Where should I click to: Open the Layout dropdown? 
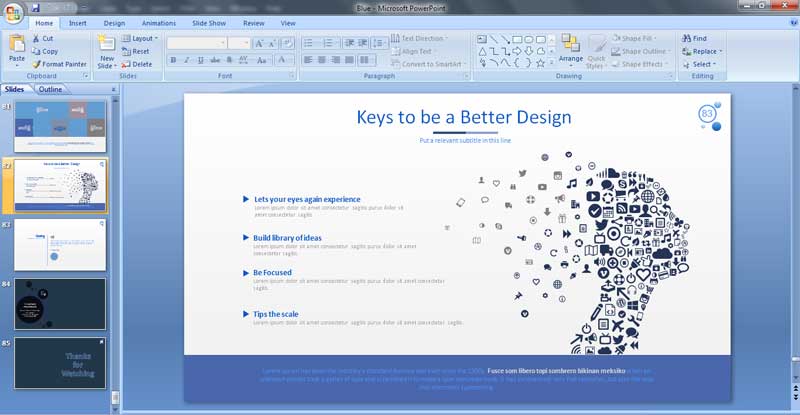pos(140,38)
